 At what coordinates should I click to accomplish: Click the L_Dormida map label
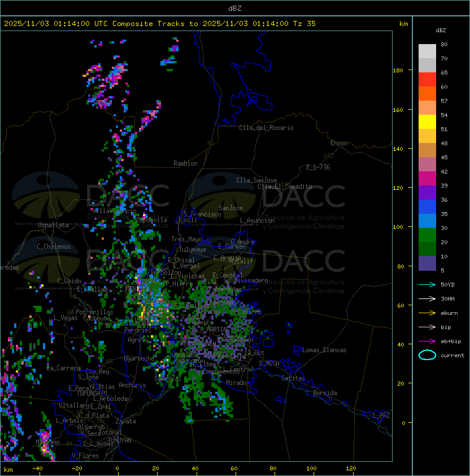pos(321,393)
